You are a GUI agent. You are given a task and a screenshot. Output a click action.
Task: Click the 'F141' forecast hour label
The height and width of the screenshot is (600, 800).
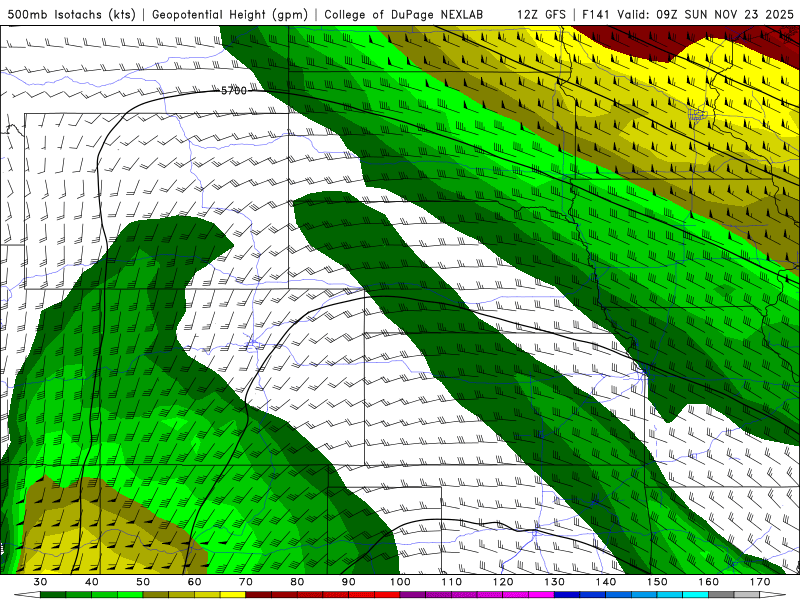[596, 15]
